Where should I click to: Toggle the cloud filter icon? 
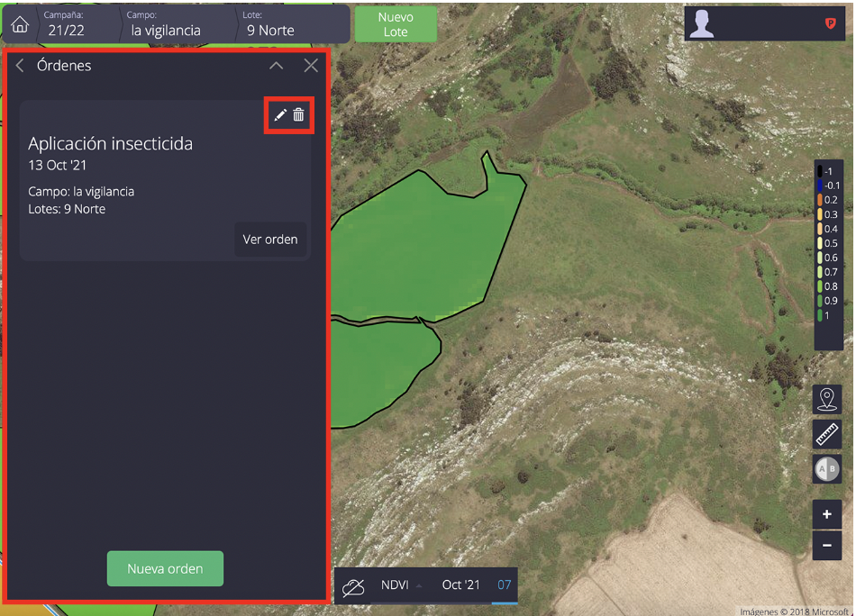(x=353, y=587)
